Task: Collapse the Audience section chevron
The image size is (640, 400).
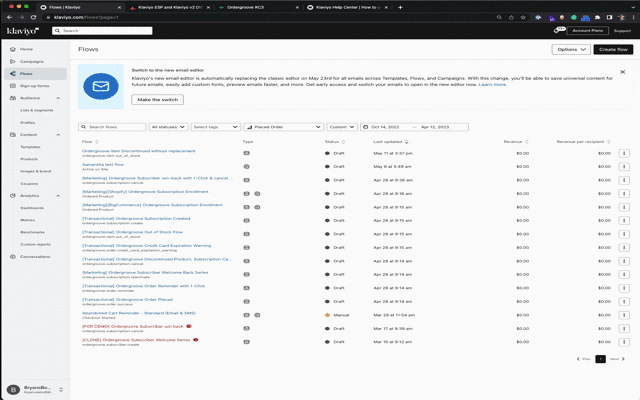Action: pos(58,98)
